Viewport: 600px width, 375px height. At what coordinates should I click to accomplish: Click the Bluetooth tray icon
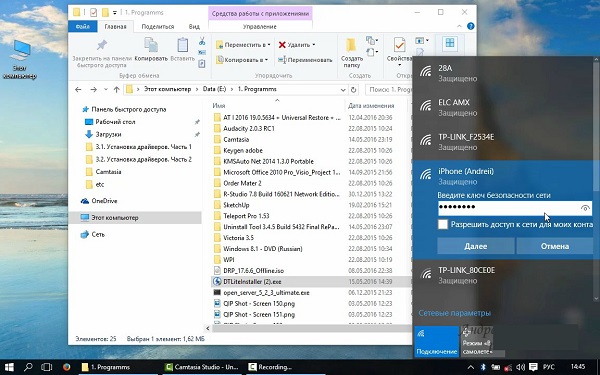(x=483, y=367)
